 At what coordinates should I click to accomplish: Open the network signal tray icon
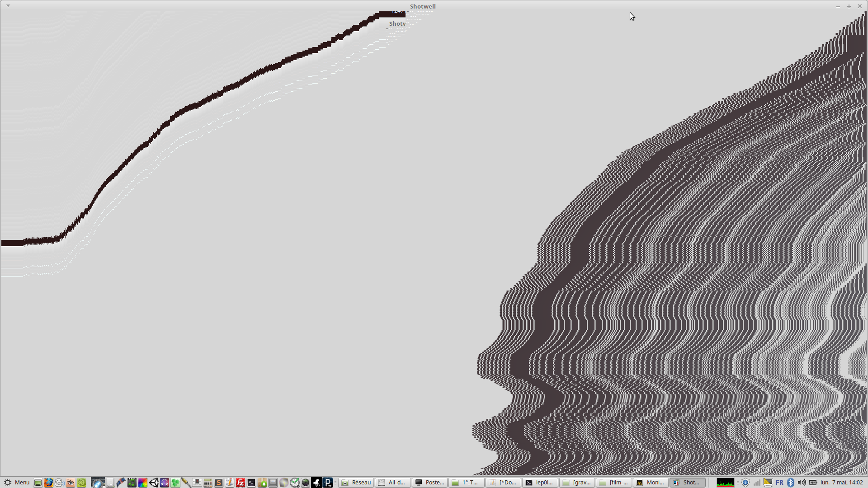(x=757, y=483)
